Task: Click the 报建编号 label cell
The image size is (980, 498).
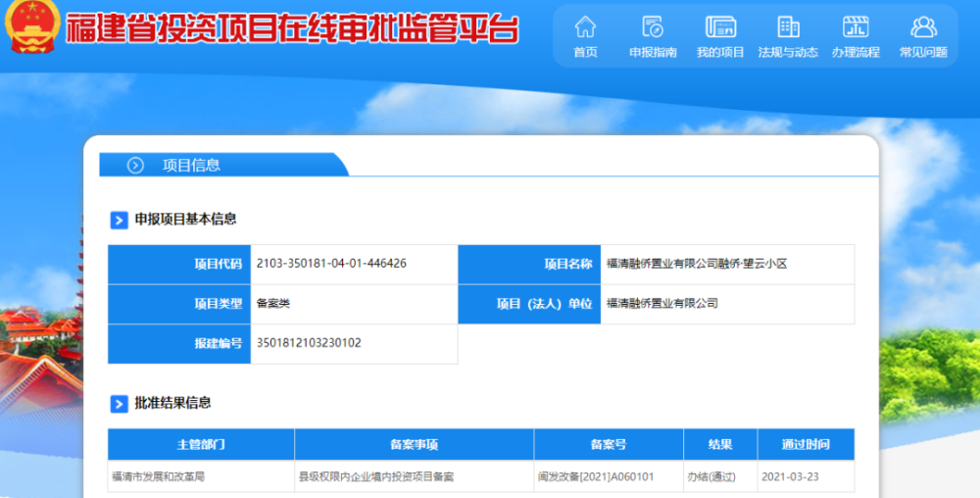Action: coord(179,344)
